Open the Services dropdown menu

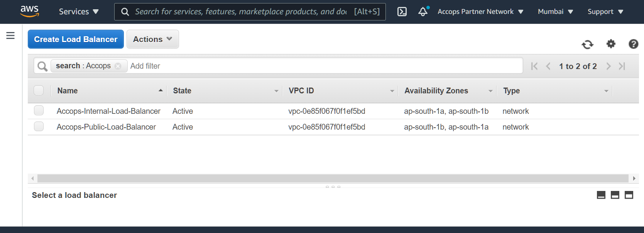tap(79, 12)
